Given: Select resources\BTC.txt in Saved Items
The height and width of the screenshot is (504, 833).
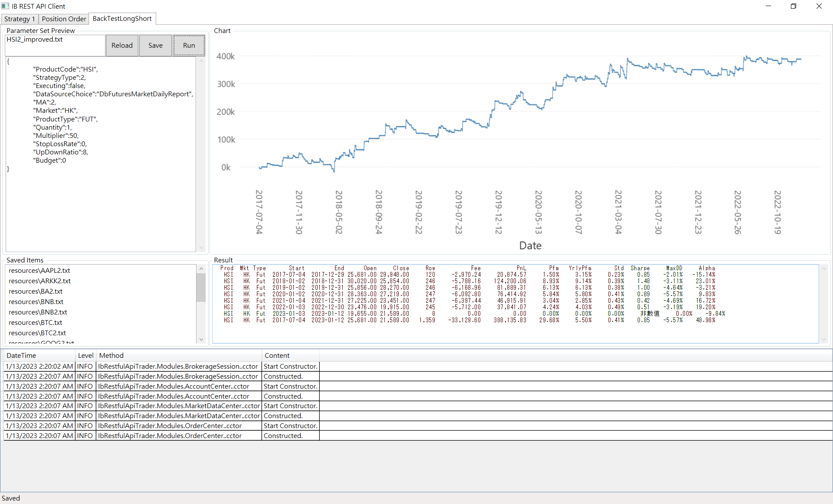Looking at the screenshot, I should [x=36, y=323].
